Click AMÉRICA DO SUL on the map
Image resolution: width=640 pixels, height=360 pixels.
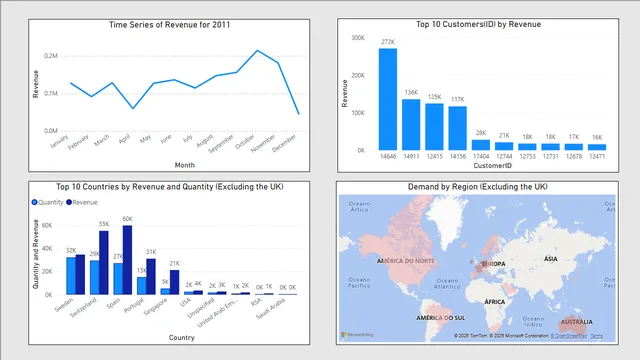point(440,318)
